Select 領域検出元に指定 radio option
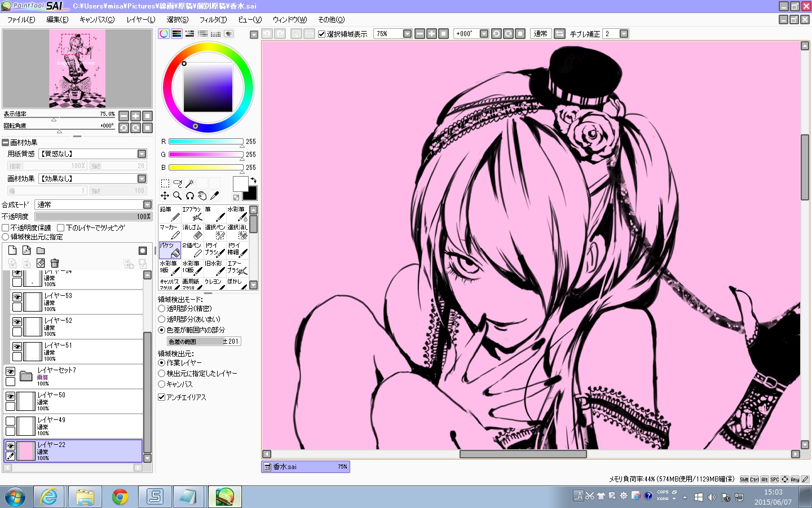This screenshot has width=812, height=508. 6,237
